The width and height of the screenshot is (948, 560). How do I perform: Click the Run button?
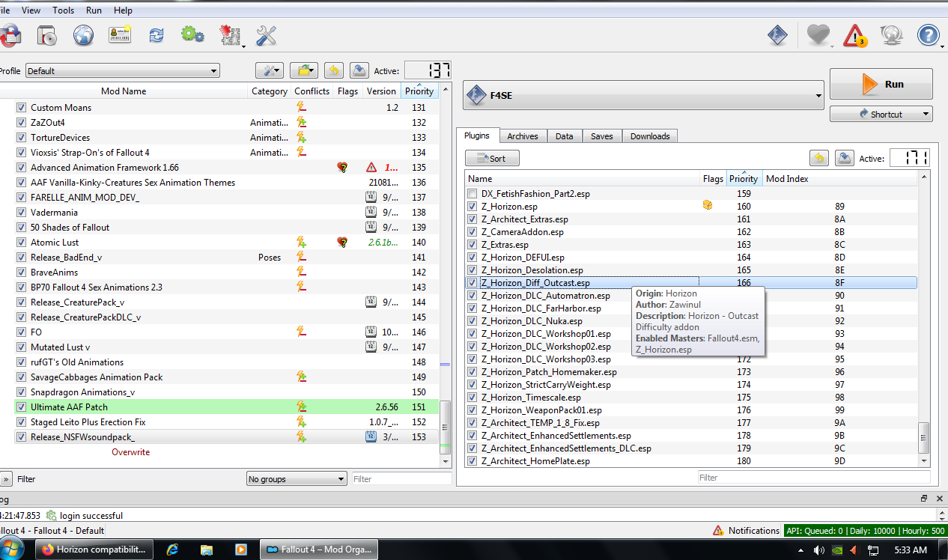(881, 85)
